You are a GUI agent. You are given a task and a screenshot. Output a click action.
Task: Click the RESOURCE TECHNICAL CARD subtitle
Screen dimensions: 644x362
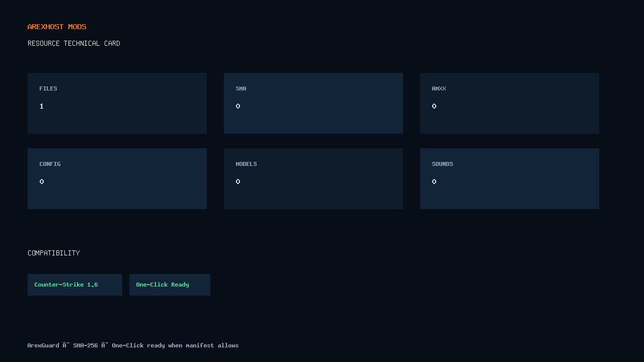click(x=74, y=43)
